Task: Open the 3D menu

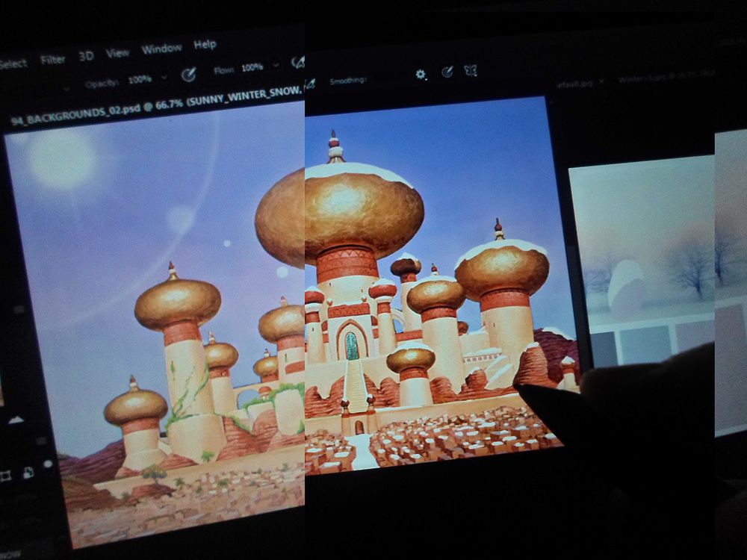Action: pyautogui.click(x=86, y=56)
